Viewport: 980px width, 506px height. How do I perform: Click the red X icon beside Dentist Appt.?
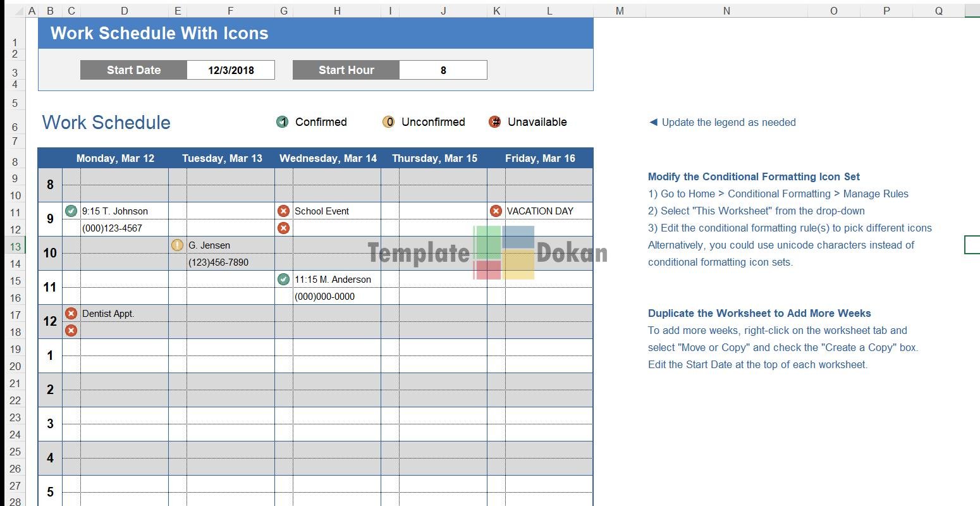coord(71,314)
